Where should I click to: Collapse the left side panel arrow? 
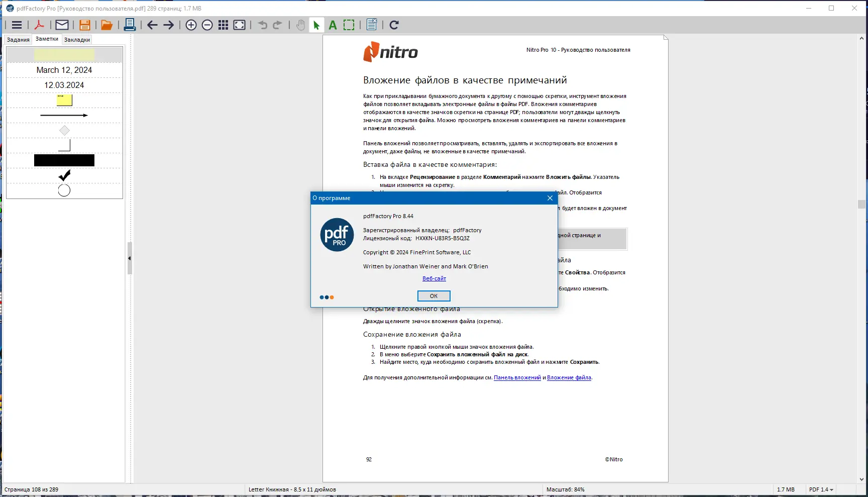point(130,258)
